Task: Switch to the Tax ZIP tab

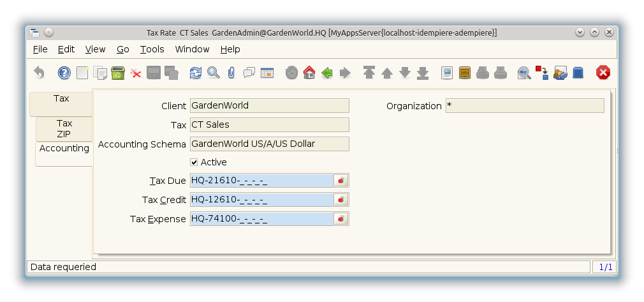Action: click(x=64, y=128)
